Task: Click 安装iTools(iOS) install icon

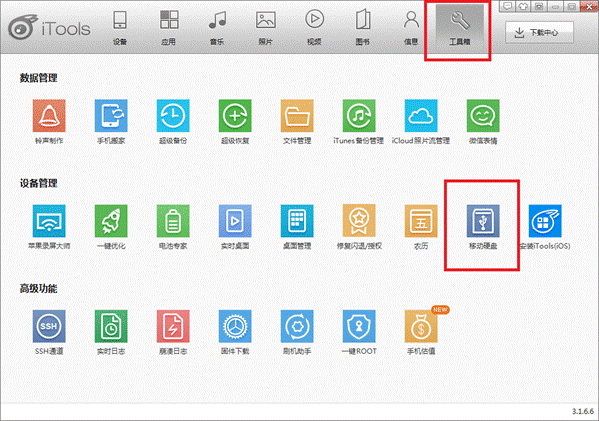Action: pos(545,221)
